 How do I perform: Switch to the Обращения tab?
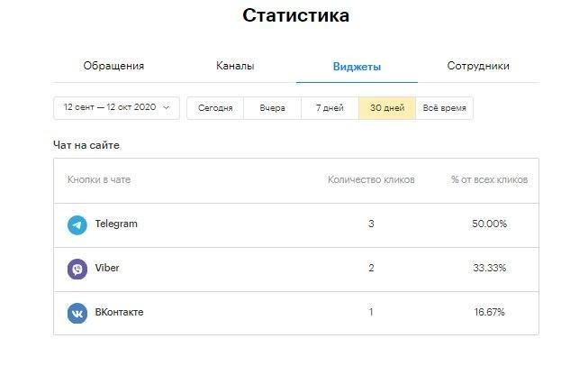pos(113,66)
